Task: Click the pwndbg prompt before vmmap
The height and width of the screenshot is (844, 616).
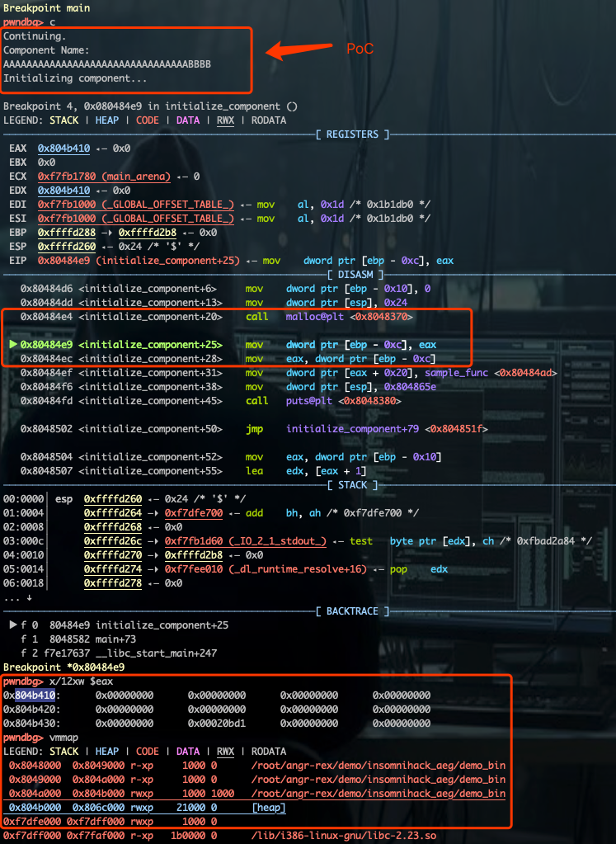Action: tap(23, 738)
